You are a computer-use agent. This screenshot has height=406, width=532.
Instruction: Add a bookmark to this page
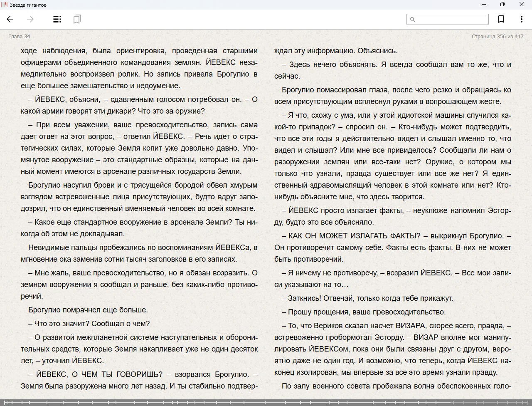click(x=501, y=19)
